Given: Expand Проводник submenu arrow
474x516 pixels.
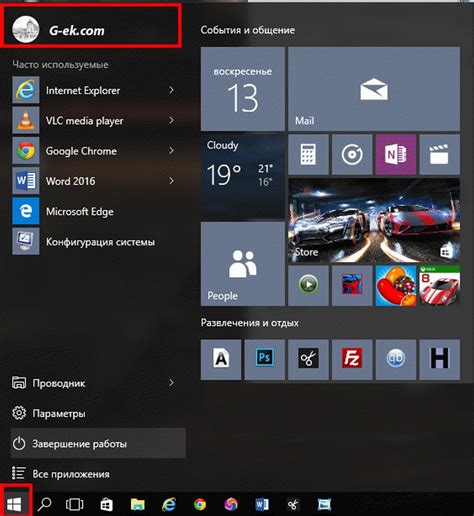Looking at the screenshot, I should [171, 383].
